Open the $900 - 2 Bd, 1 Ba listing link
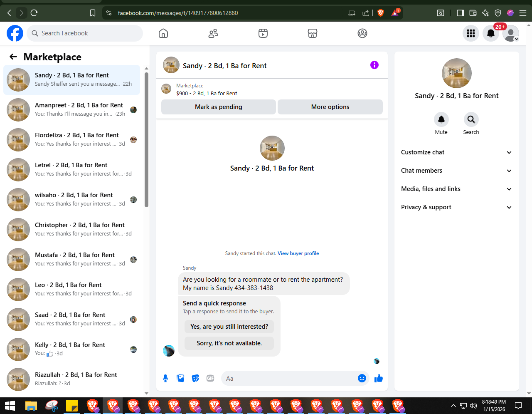Image resolution: width=532 pixels, height=414 pixels. click(207, 94)
